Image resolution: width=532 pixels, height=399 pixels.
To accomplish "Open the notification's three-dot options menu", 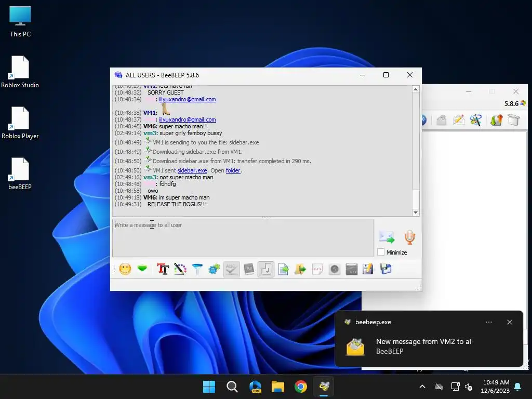I will pyautogui.click(x=489, y=322).
